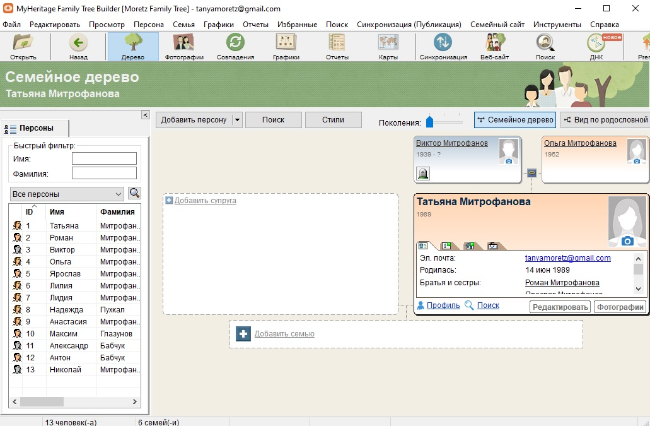Image resolution: width=650 pixels, height=426 pixels.
Task: Click the plus icon next to Добавить семью
Action: coord(243,334)
